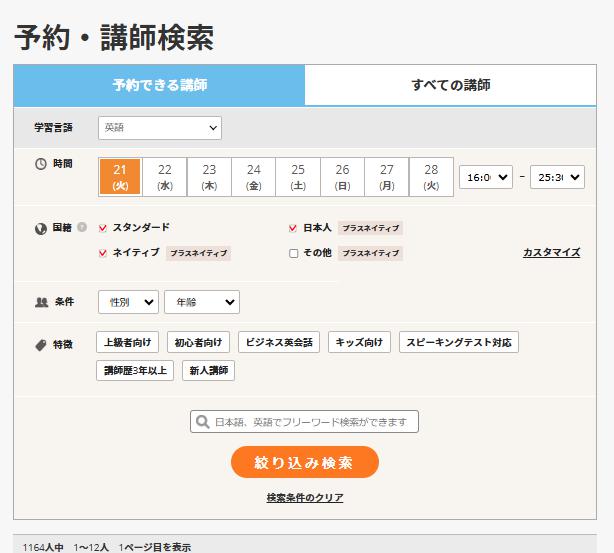This screenshot has width=614, height=553.
Task: Open the 学習言語 language dropdown
Action: [160, 128]
